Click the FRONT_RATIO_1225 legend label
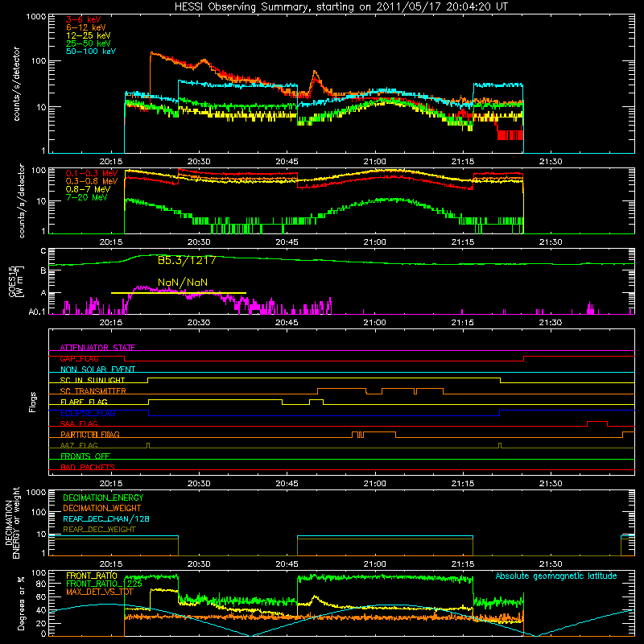The height and width of the screenshot is (644, 644). [x=104, y=584]
